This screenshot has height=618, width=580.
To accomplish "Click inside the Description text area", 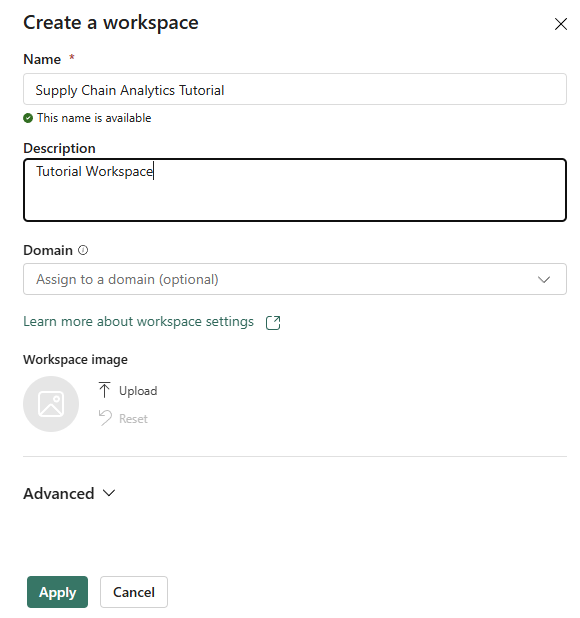I will click(x=295, y=190).
